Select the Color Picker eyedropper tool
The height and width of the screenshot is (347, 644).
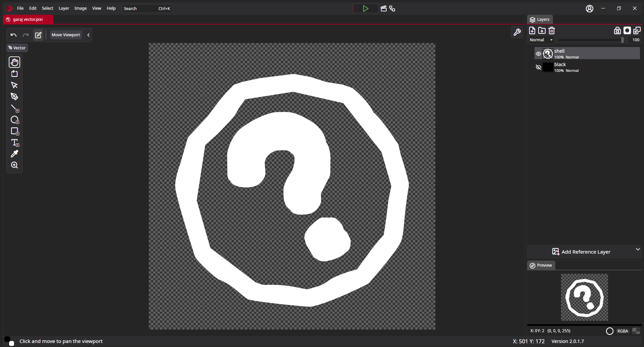click(14, 154)
